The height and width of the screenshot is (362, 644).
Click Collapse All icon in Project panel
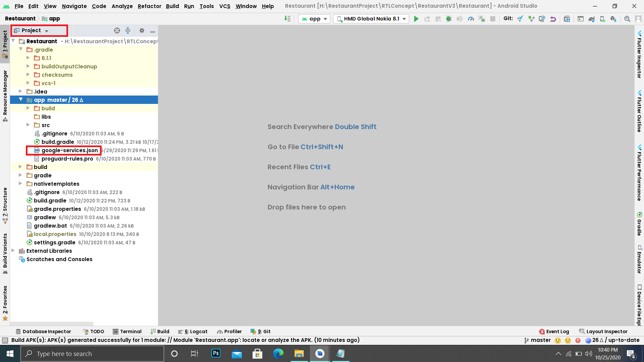128,31
